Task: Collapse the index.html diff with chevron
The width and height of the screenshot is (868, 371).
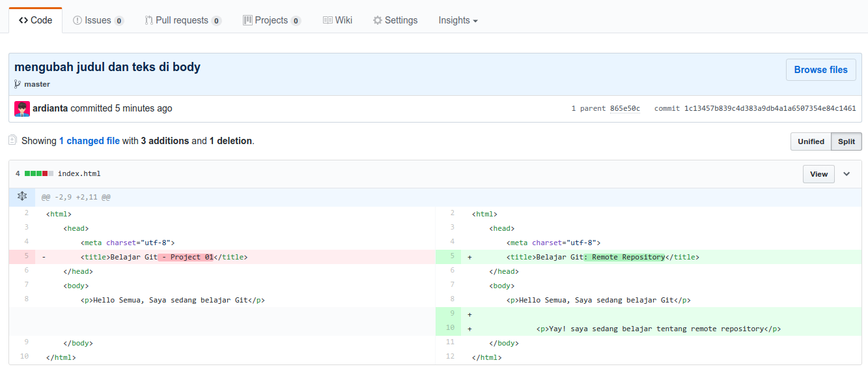Action: pyautogui.click(x=847, y=174)
